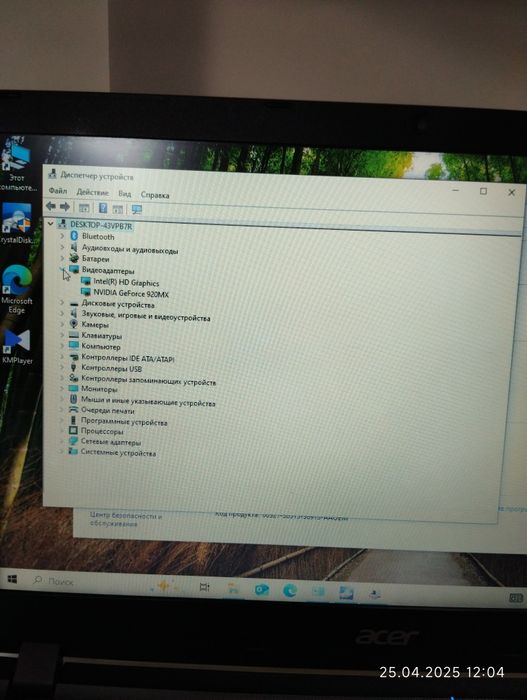
Task: Expand Аудиовходы и аудиовыходы category
Action: pyautogui.click(x=62, y=246)
